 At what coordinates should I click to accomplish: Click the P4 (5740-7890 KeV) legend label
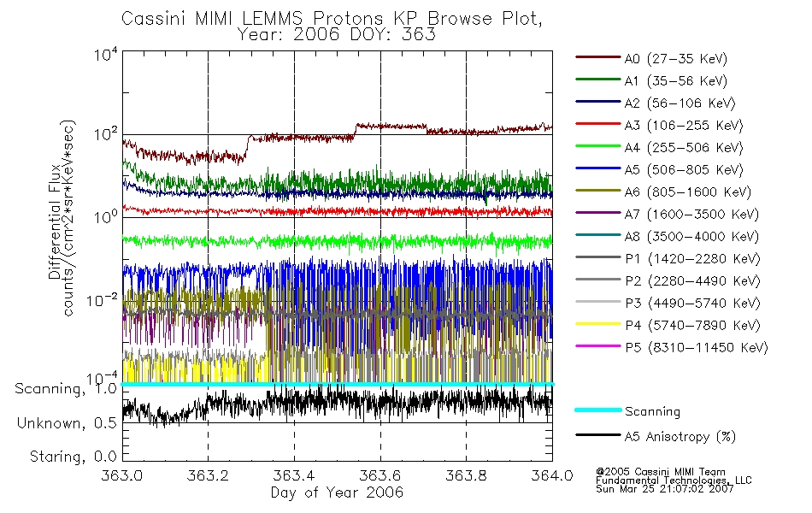pyautogui.click(x=692, y=326)
